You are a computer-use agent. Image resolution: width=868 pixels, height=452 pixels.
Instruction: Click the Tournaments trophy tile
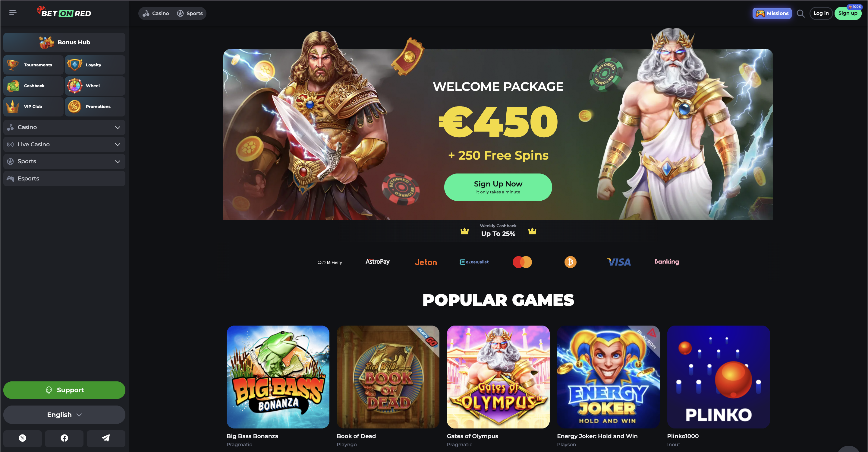[33, 65]
